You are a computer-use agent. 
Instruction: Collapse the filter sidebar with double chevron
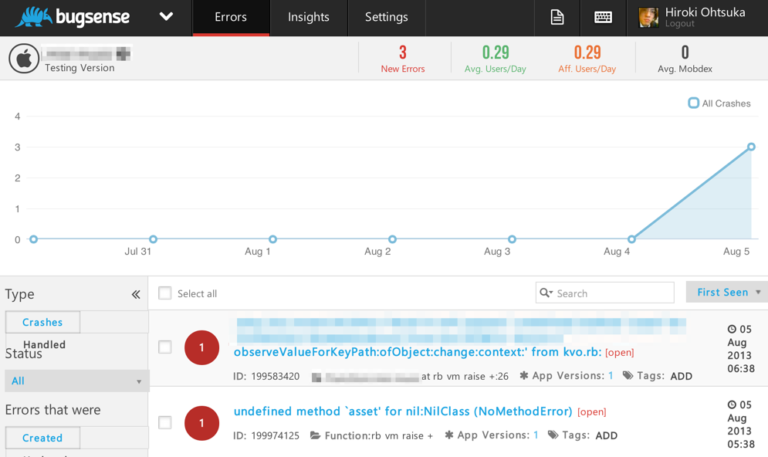(136, 294)
